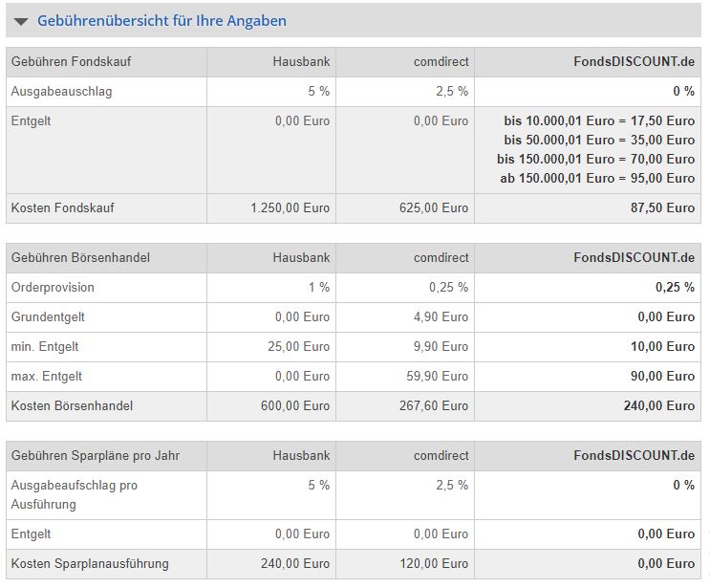Select the 267,60 Euro Börsenhandel cost

pos(434,406)
